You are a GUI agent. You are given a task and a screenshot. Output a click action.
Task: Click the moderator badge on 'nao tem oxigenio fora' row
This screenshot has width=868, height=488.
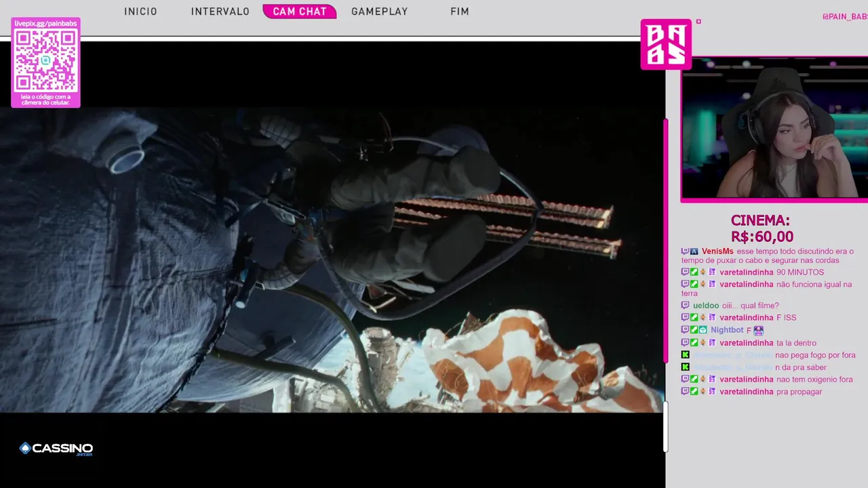[x=694, y=380]
